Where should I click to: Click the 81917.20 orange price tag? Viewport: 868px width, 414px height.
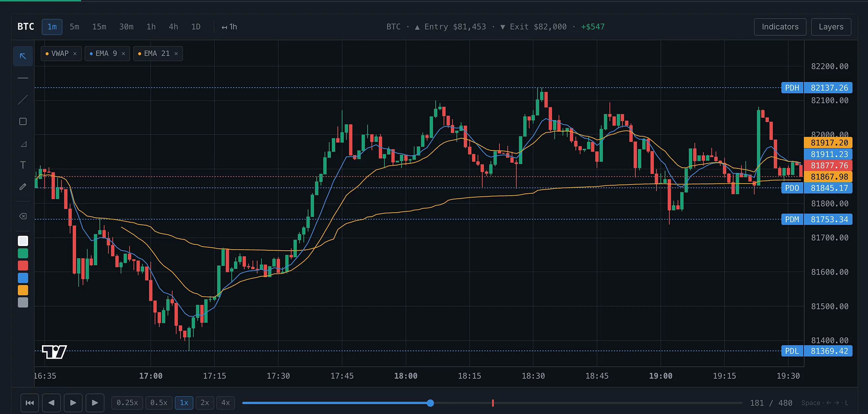point(828,143)
